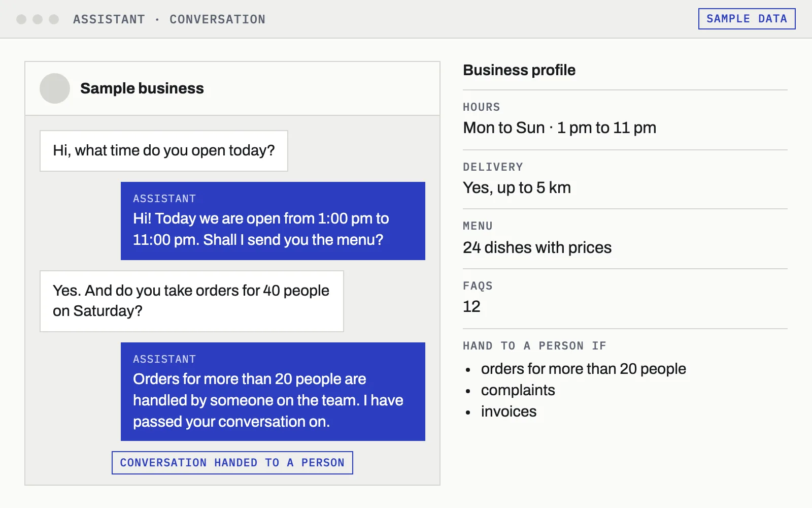Click the Business profile heading
Image resolution: width=812 pixels, height=508 pixels.
pos(519,70)
